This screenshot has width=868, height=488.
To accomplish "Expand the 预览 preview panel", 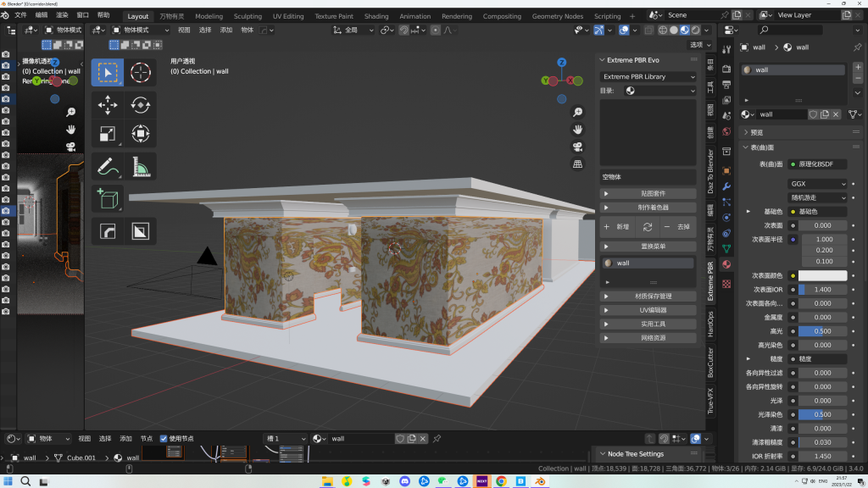I will [746, 132].
